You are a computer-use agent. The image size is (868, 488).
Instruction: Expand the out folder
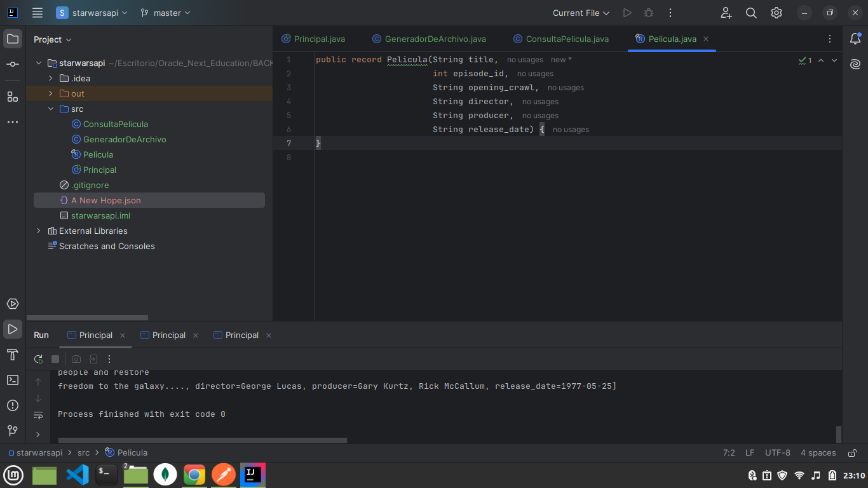coord(51,93)
